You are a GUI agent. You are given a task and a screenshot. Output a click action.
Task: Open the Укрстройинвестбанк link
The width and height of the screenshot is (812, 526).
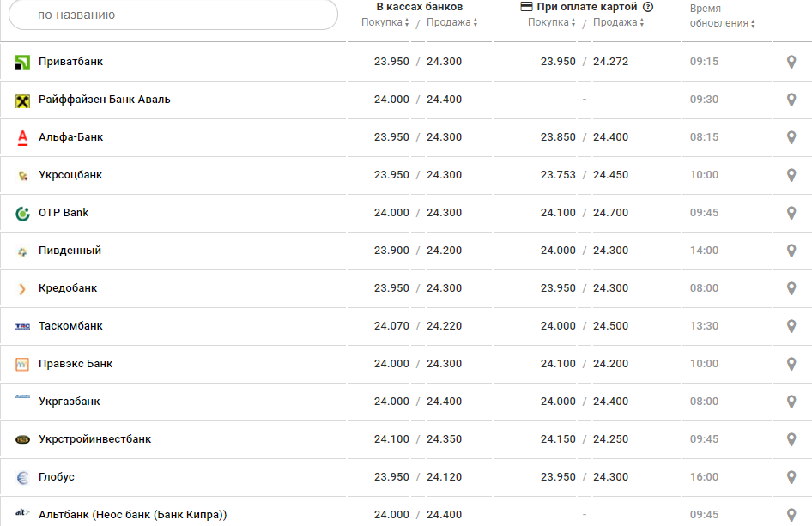[x=94, y=439]
